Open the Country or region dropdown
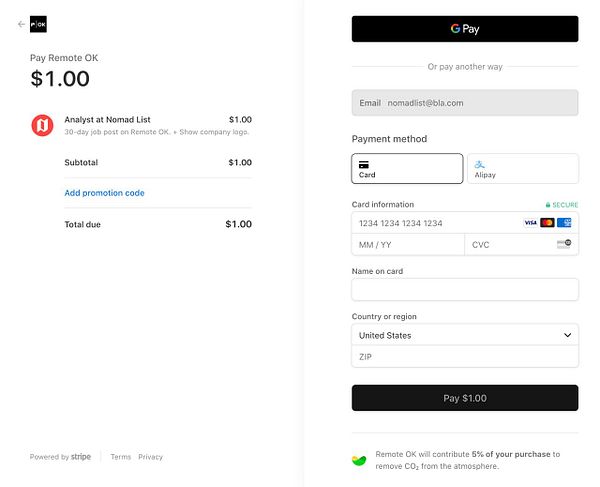The image size is (600, 487). click(465, 336)
